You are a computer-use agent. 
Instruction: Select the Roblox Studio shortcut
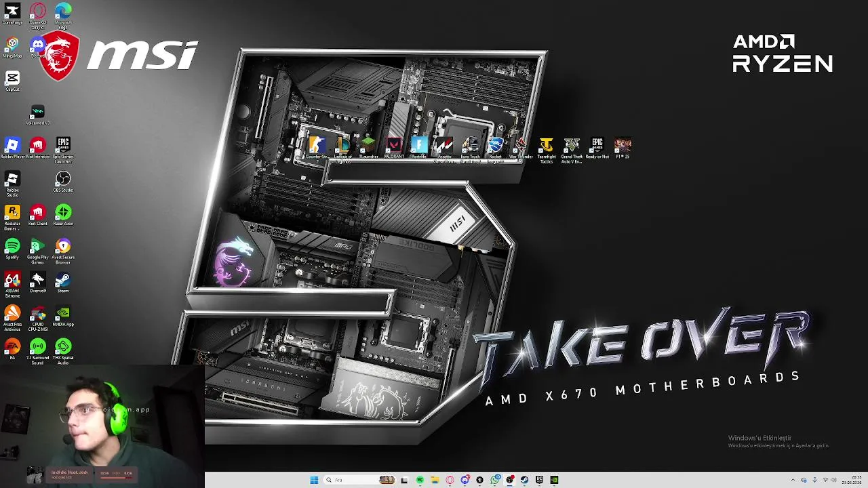click(12, 184)
